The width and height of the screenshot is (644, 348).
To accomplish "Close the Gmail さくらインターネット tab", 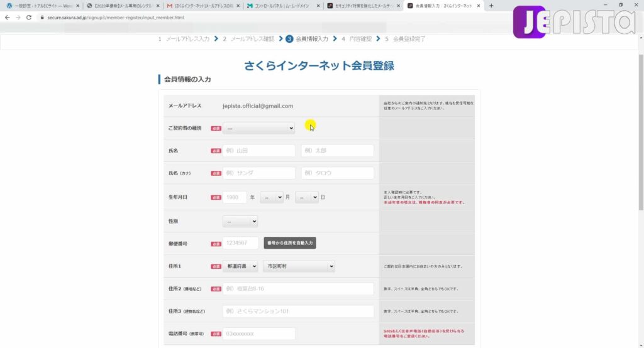I will coord(238,6).
